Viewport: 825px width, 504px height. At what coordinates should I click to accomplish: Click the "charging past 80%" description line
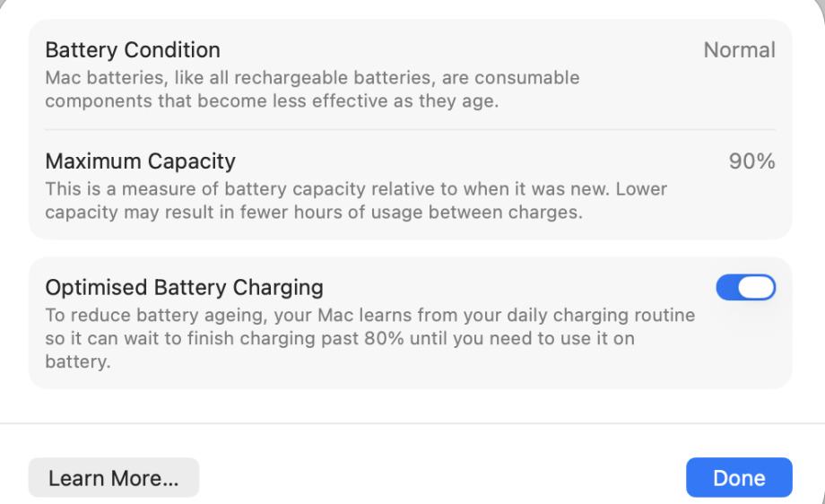coord(340,338)
